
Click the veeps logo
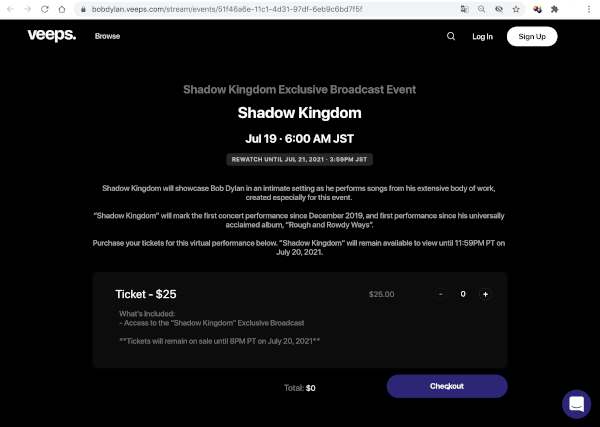pos(52,35)
